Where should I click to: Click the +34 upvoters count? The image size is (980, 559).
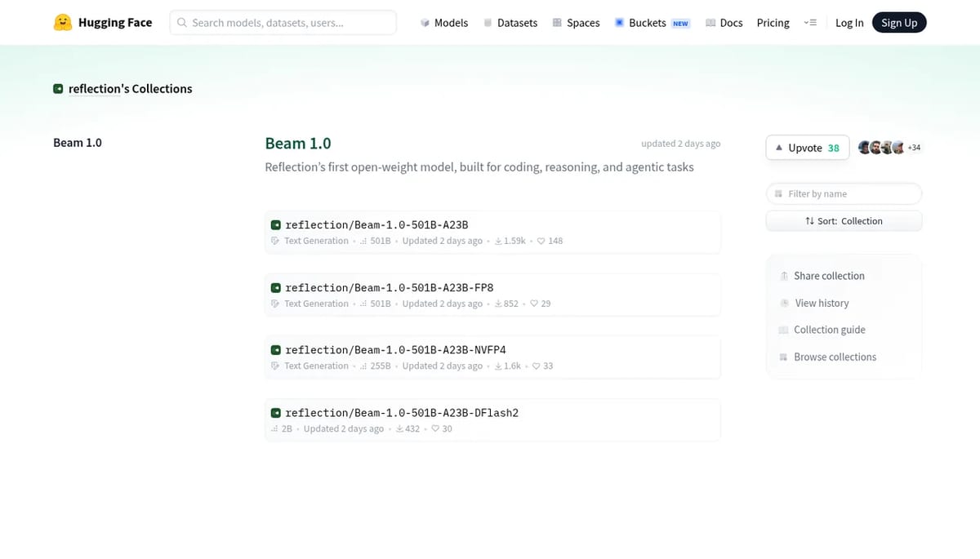(914, 148)
